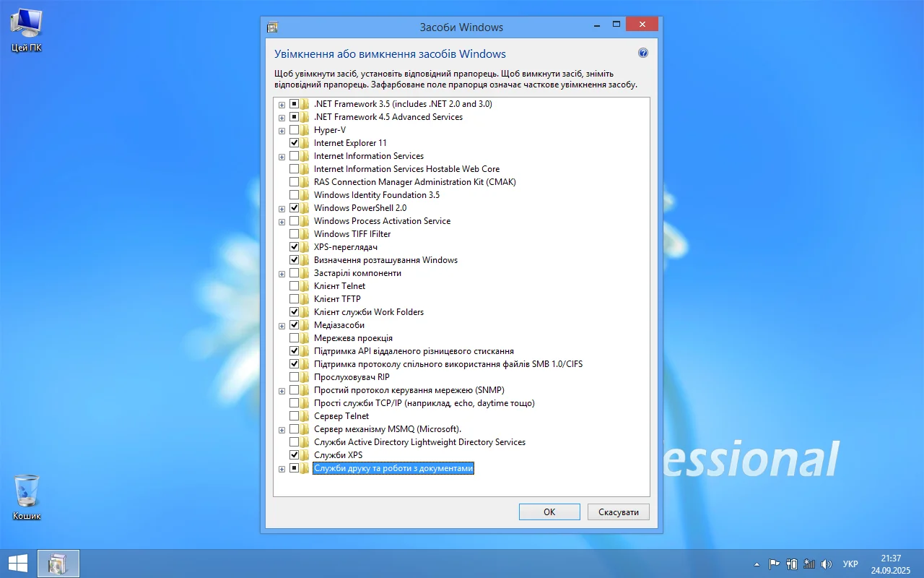The height and width of the screenshot is (578, 924).
Task: Expand the Internet Information Services node
Action: 282,157
